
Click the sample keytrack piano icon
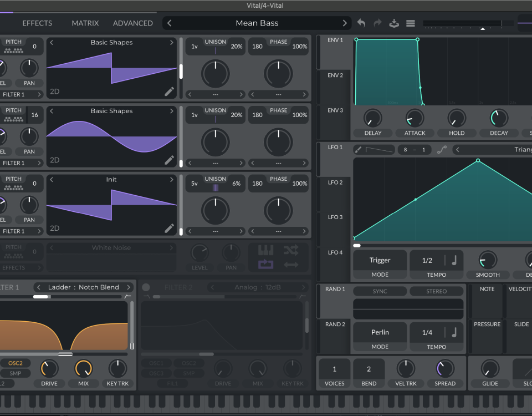point(266,250)
